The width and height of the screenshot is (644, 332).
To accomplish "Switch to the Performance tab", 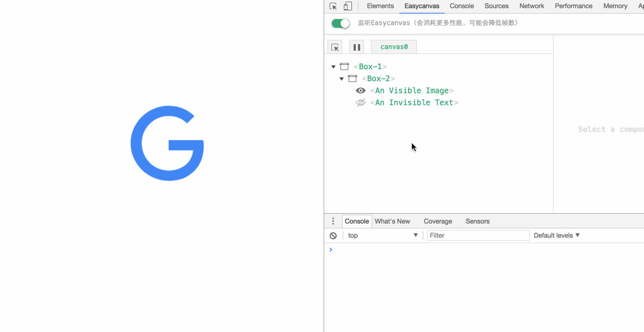I will 574,6.
